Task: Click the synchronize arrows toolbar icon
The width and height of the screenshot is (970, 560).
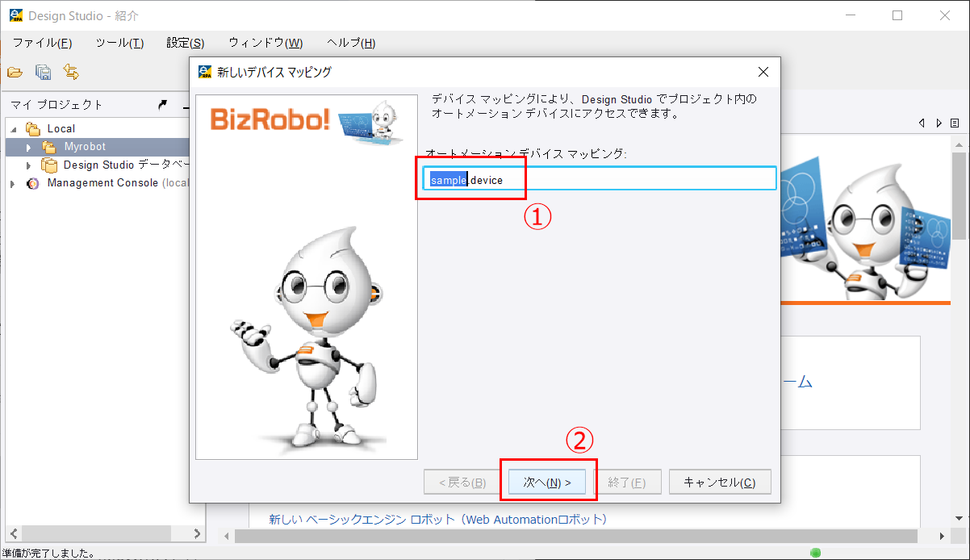Action: pos(71,73)
